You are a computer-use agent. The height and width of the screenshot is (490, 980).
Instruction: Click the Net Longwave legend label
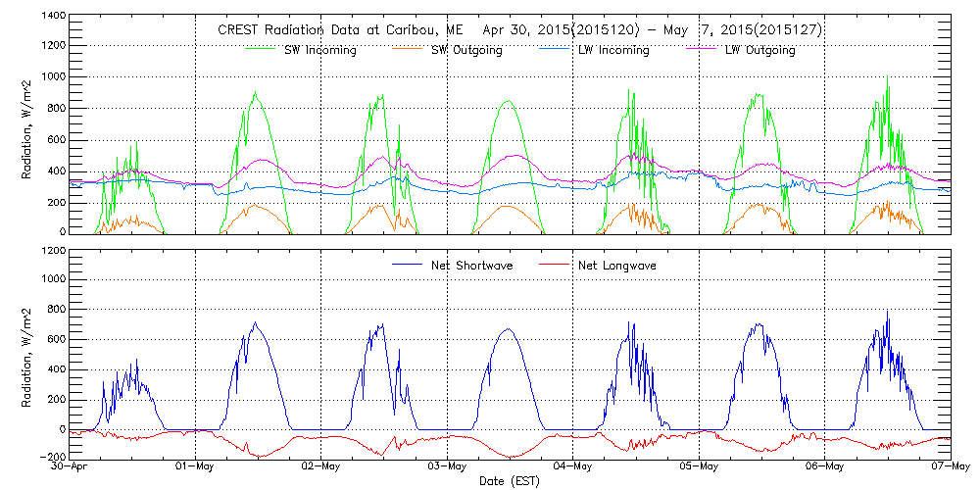coord(617,265)
